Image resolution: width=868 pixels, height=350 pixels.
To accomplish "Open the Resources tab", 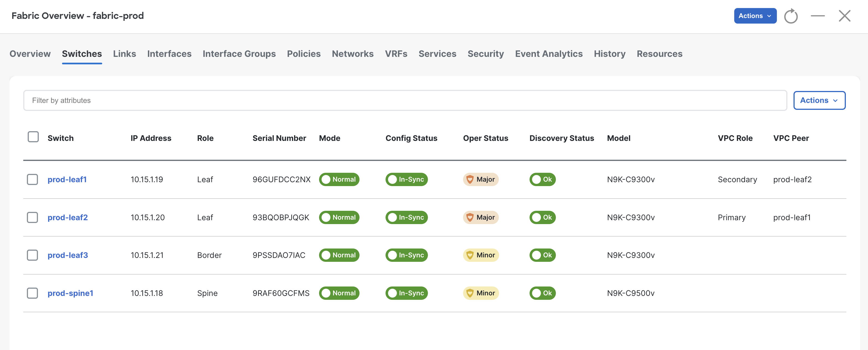I will pyautogui.click(x=659, y=54).
